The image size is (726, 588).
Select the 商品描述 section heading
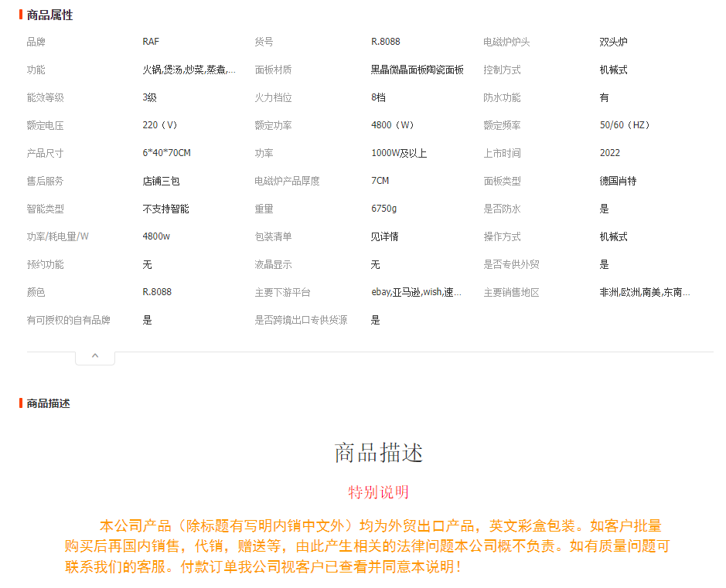(48, 404)
